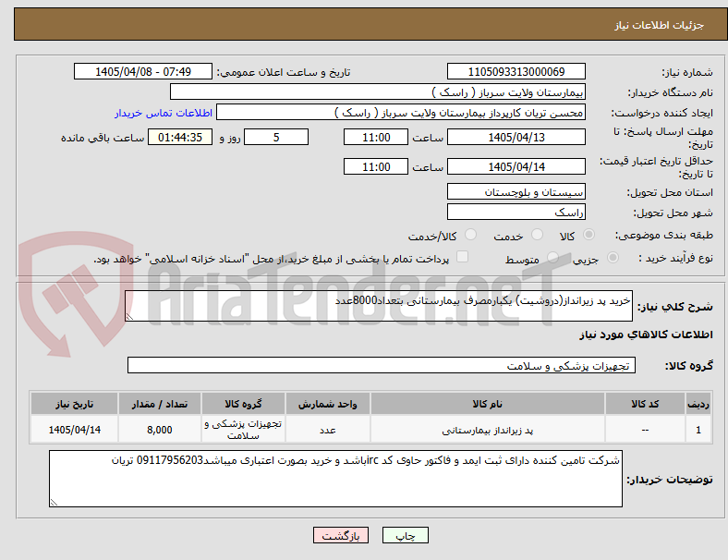728x560 pixels.
Task: Click the price validity time 11:00 field
Action: (376, 166)
